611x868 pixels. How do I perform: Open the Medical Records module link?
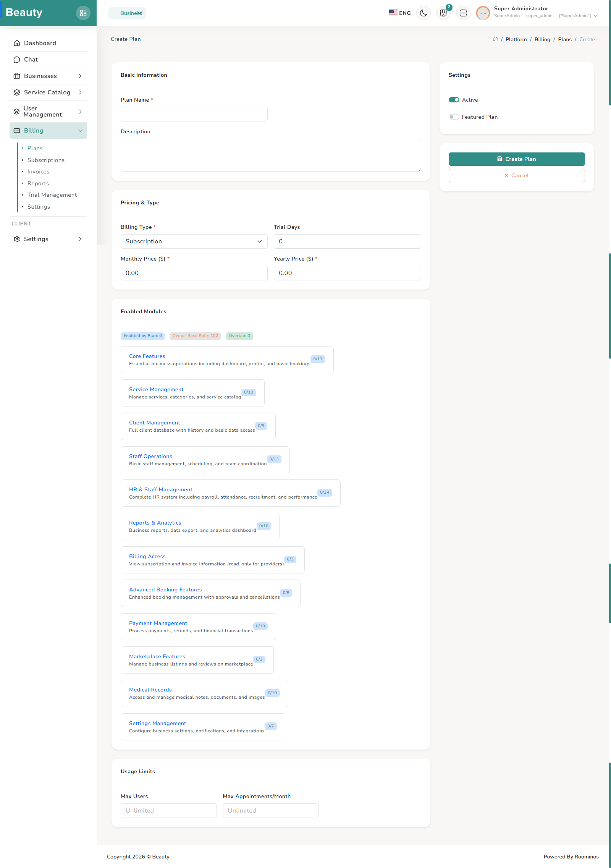(x=150, y=690)
